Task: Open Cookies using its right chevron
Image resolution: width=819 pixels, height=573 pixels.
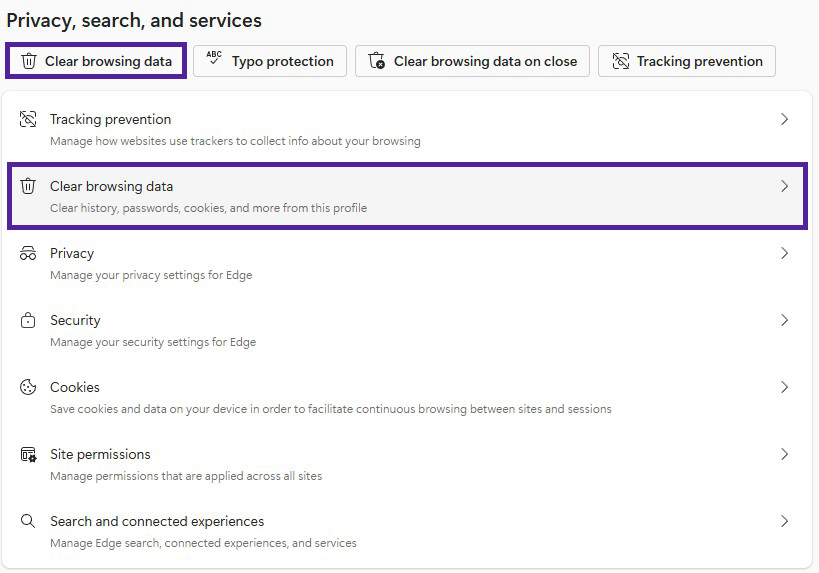Action: [x=784, y=387]
